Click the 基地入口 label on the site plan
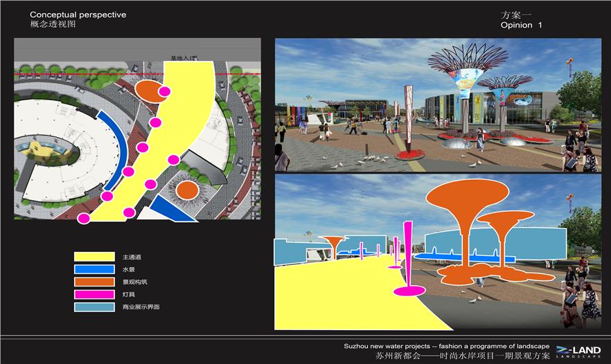Image resolution: width=611 pixels, height=364 pixels. [x=184, y=59]
